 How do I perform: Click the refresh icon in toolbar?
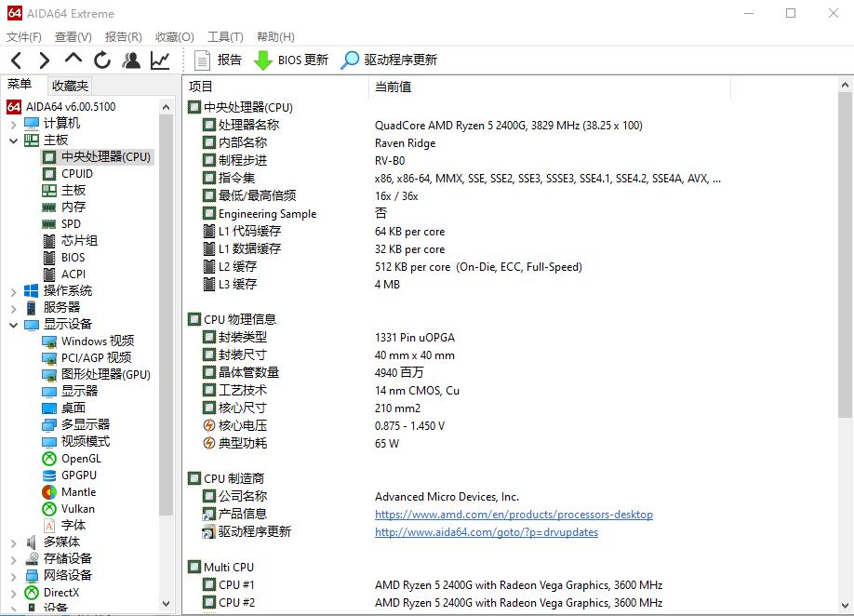[102, 60]
